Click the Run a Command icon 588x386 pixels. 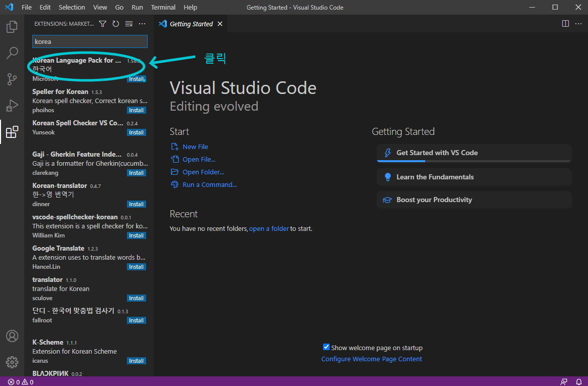[x=175, y=184]
